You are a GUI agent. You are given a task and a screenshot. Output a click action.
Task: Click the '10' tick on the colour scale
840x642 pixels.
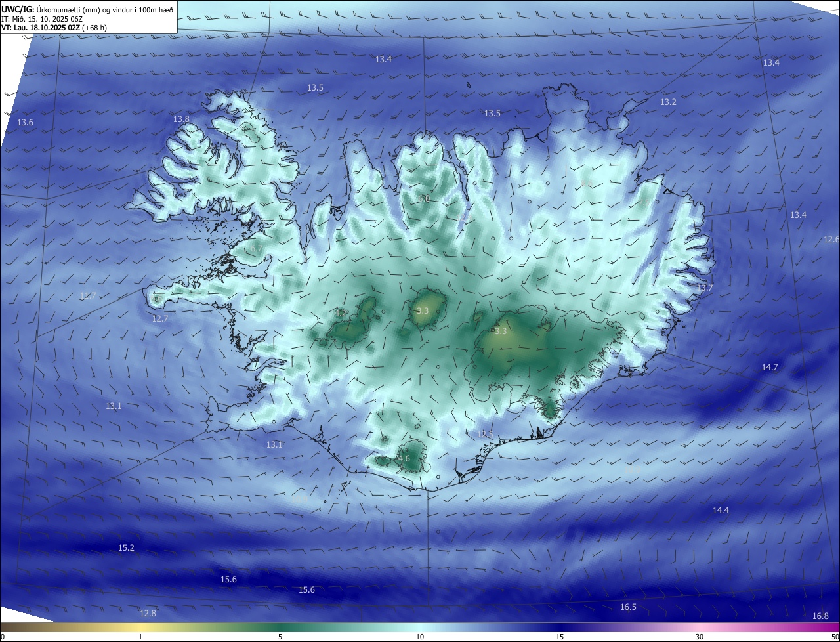420,637
